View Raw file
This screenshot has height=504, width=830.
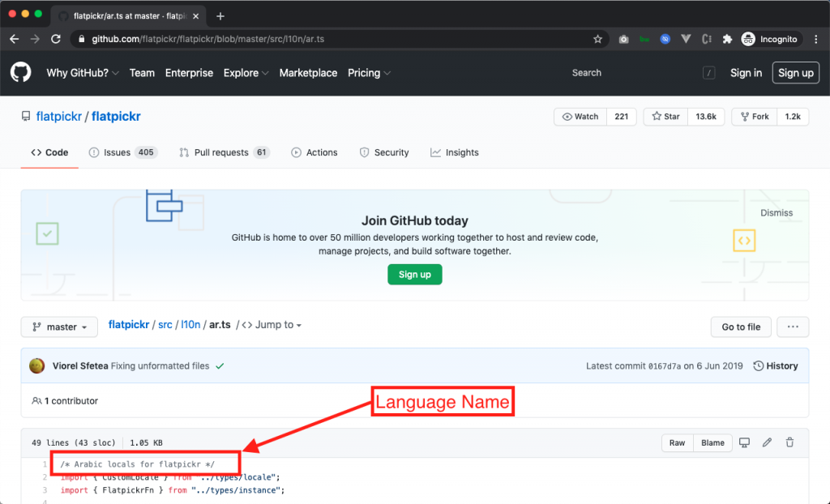[x=677, y=442]
